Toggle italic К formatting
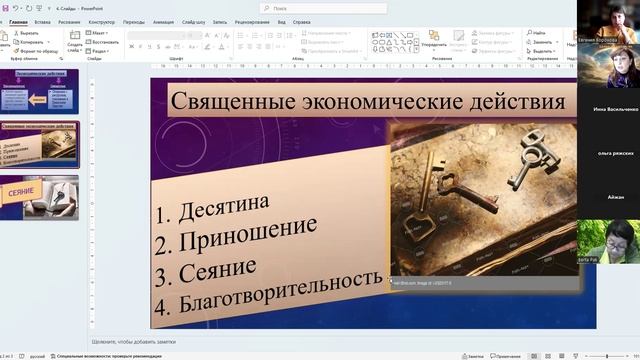 (x=140, y=47)
